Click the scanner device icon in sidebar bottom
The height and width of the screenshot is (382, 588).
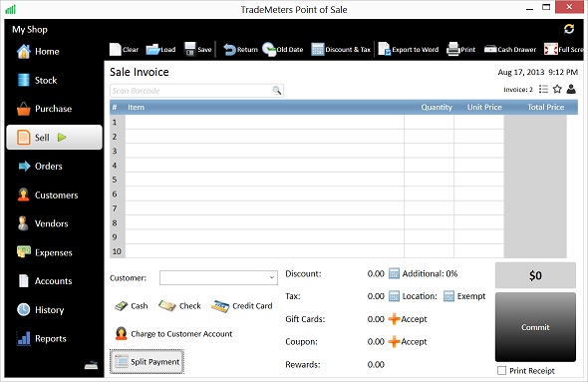[91, 365]
